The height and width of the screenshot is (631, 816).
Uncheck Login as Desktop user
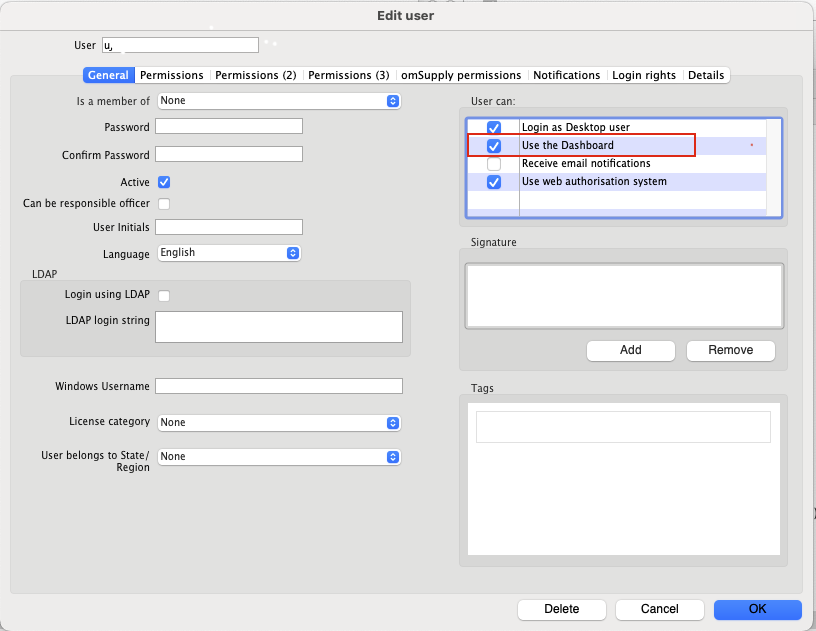point(494,128)
